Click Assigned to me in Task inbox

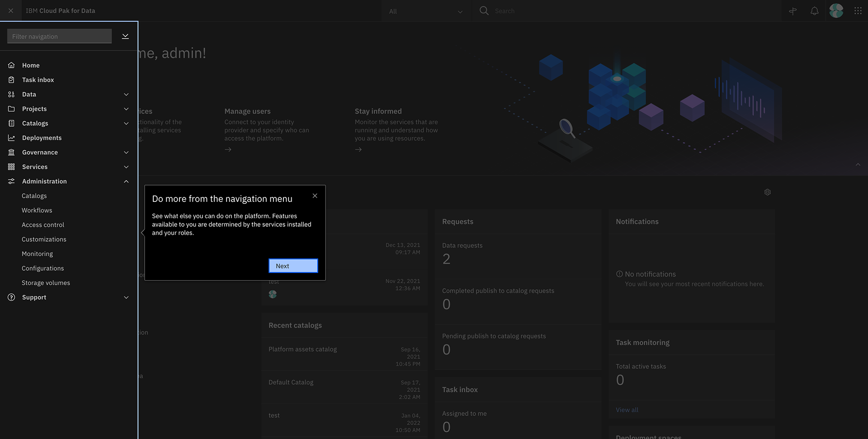(464, 413)
